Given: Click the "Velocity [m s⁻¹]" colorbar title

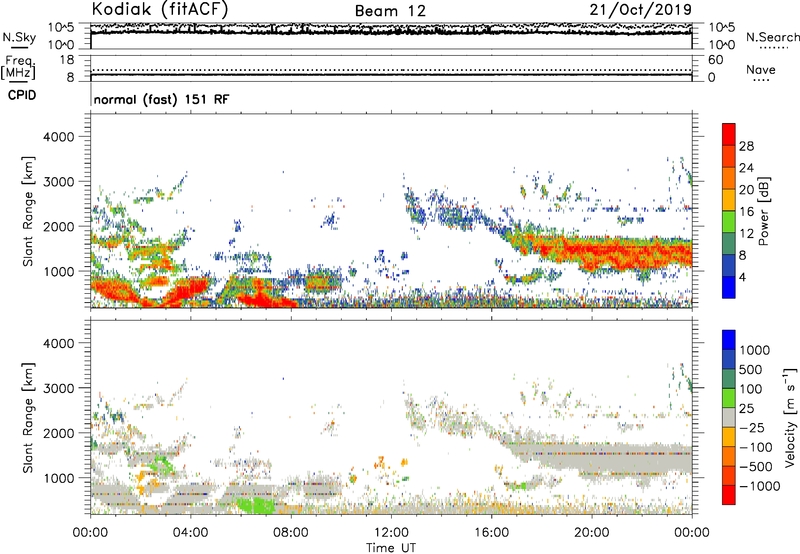Looking at the screenshot, I should tap(790, 418).
